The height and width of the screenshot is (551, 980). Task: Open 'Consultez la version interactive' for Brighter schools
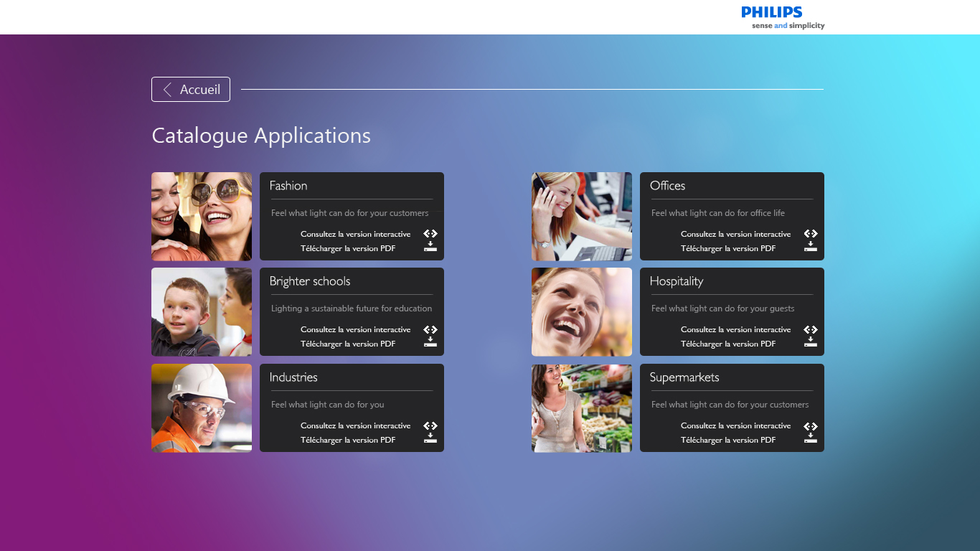click(x=356, y=329)
